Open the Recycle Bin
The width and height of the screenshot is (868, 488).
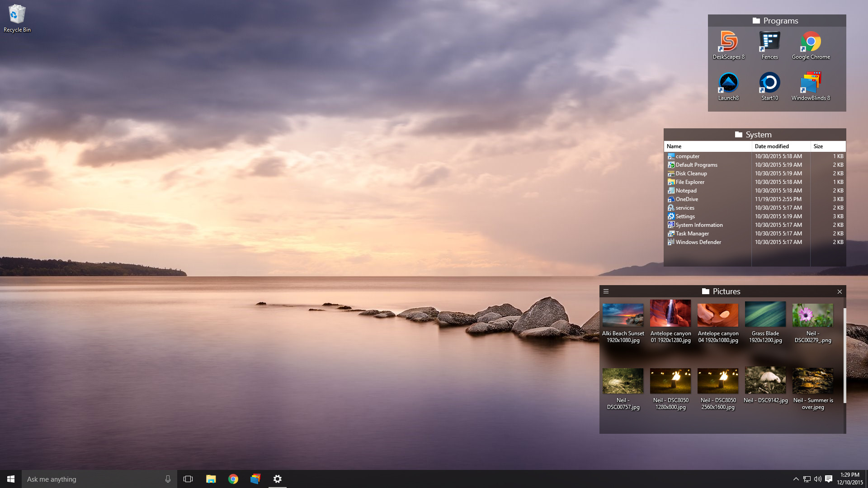coord(17,14)
